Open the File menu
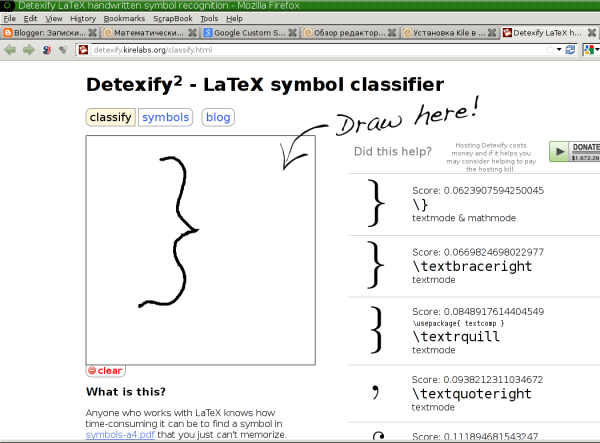Screen dimensions: 600x443 (x=10, y=18)
